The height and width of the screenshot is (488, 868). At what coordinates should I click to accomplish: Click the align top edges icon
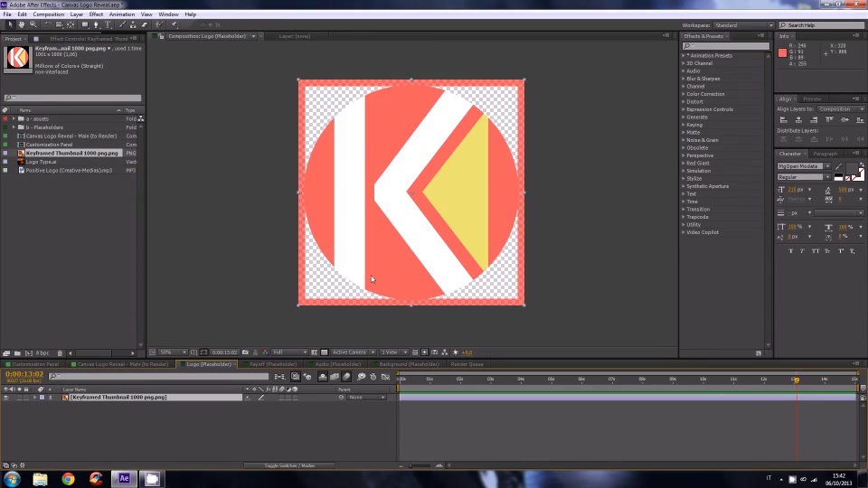click(x=829, y=119)
